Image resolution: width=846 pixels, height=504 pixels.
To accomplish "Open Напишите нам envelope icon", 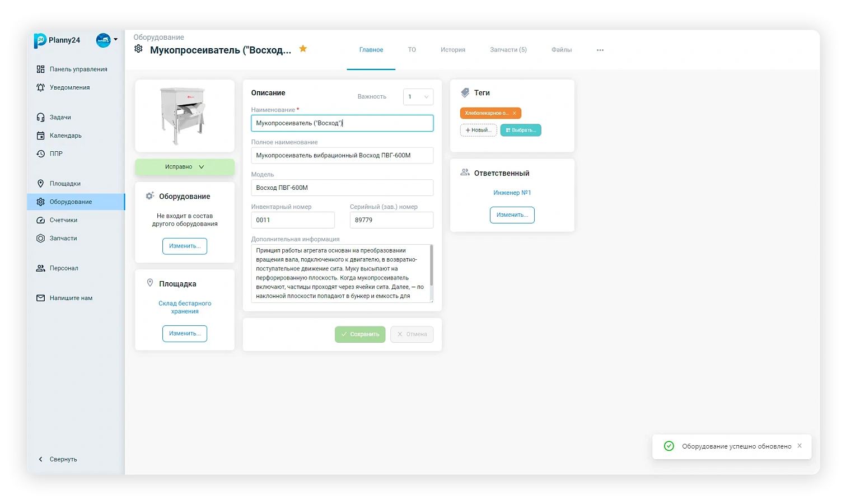I will (x=40, y=298).
